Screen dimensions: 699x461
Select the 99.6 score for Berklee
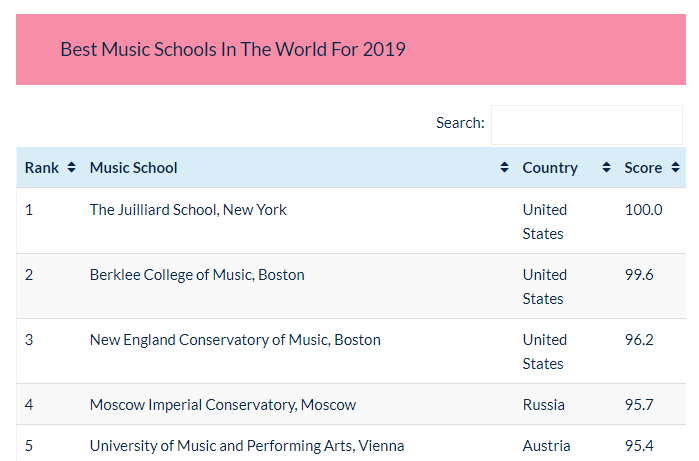pos(639,275)
